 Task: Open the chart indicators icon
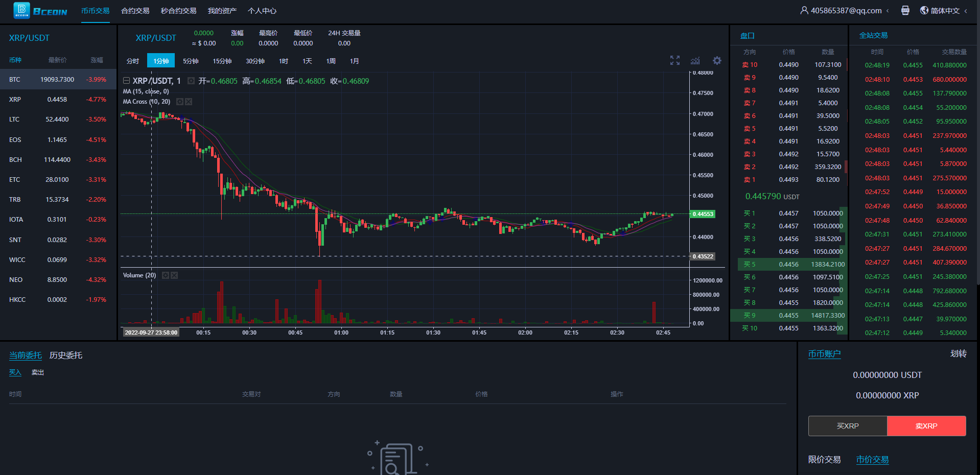click(695, 61)
